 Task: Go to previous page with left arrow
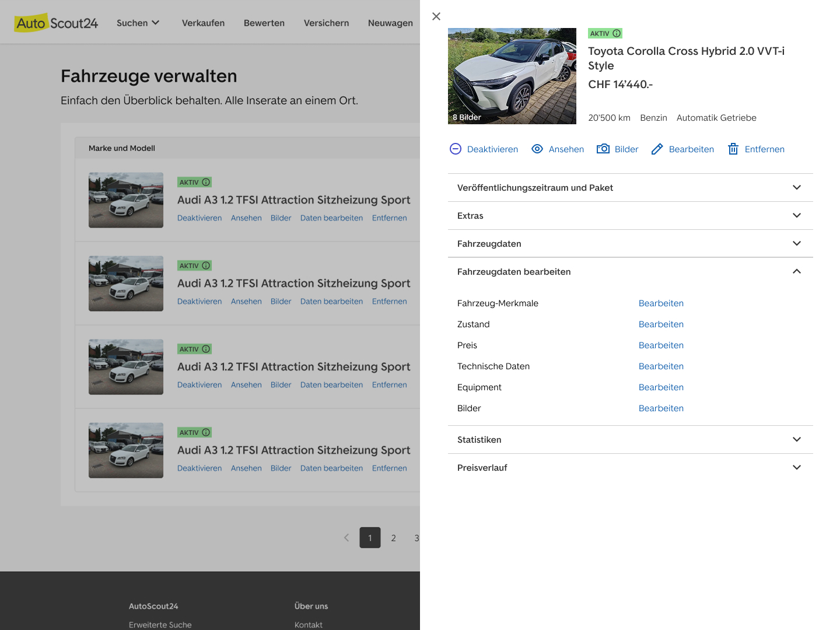346,538
